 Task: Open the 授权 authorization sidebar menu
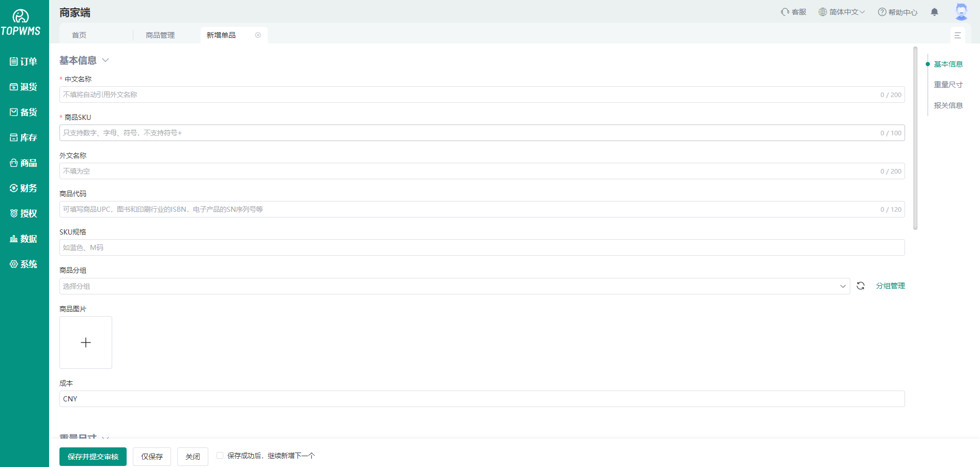(x=24, y=213)
